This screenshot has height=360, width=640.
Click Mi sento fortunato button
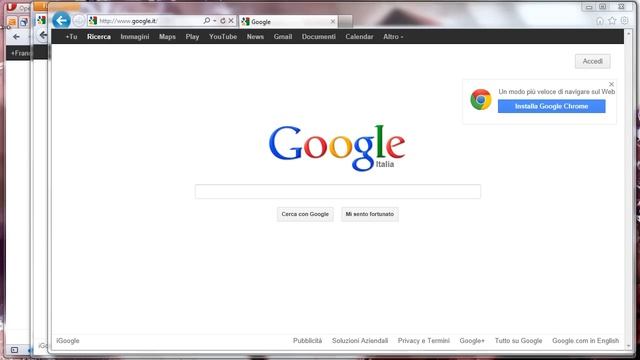pos(370,214)
